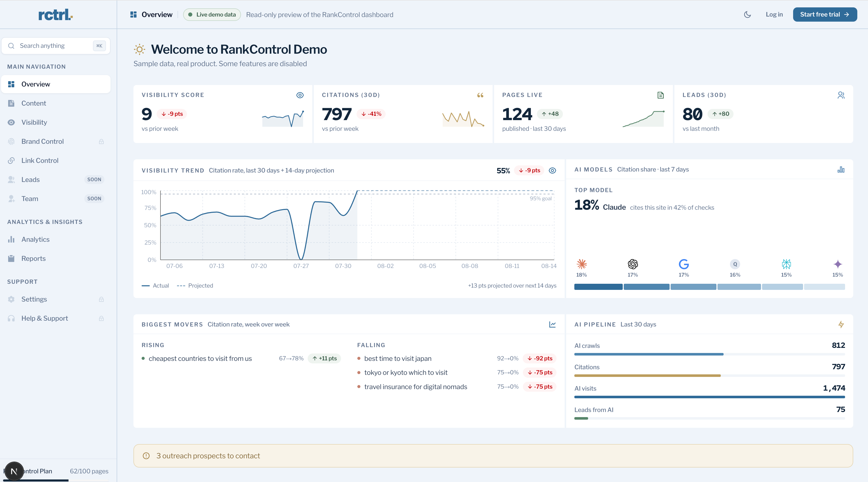Click the darkest Claude share bar segment

598,287
